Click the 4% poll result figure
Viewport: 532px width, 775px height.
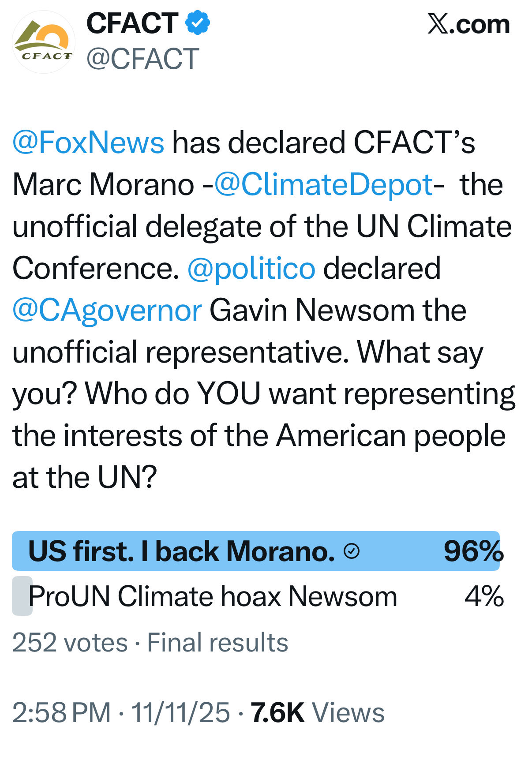coord(484,596)
